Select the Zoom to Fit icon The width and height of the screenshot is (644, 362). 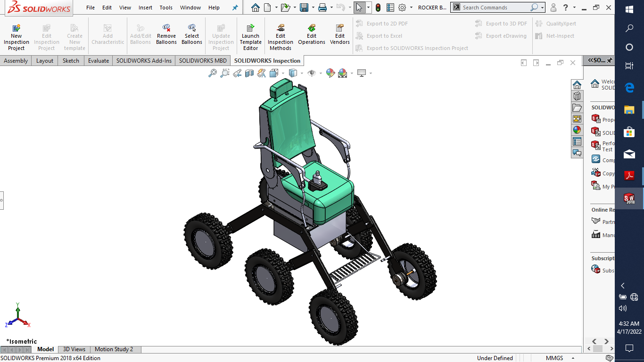point(213,73)
